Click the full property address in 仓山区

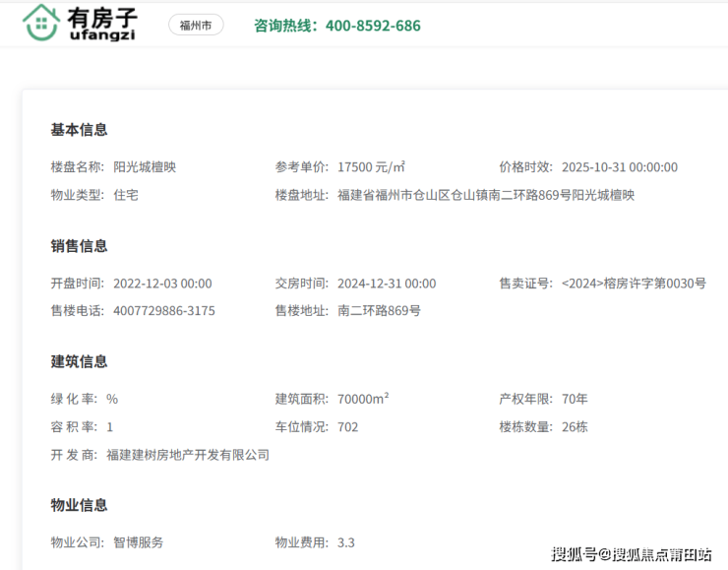click(485, 195)
